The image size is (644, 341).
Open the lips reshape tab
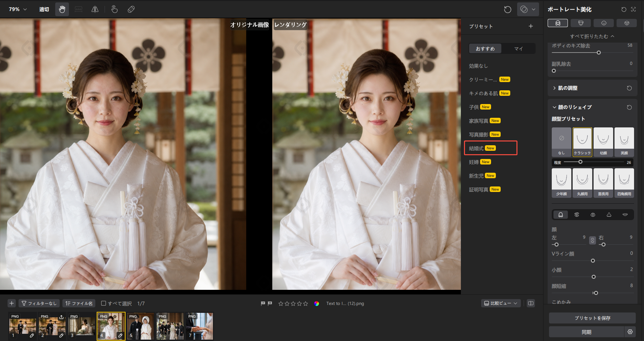click(x=625, y=215)
